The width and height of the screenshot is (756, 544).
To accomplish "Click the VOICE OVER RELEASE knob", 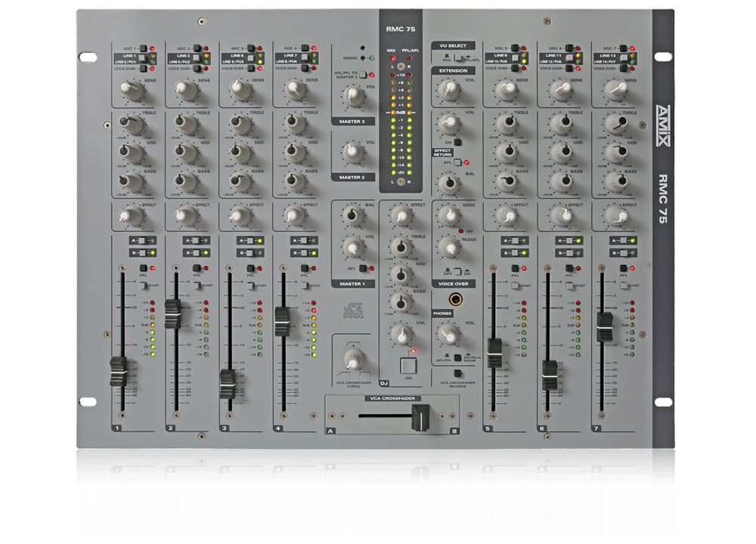I will pos(449,247).
